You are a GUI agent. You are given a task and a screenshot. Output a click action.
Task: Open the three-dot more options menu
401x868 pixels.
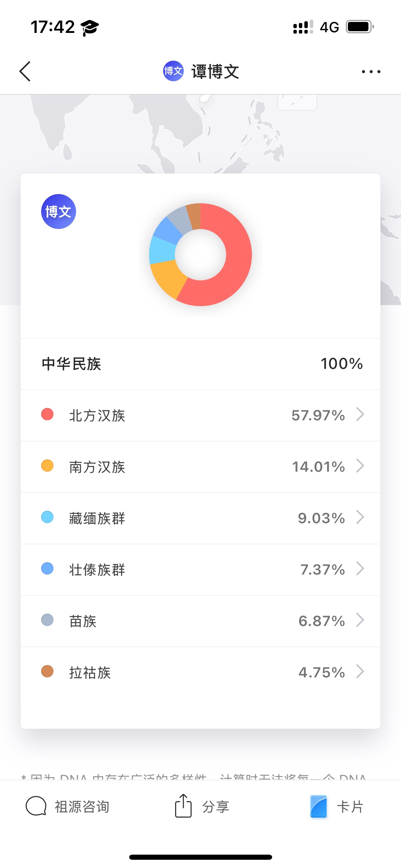pyautogui.click(x=371, y=72)
